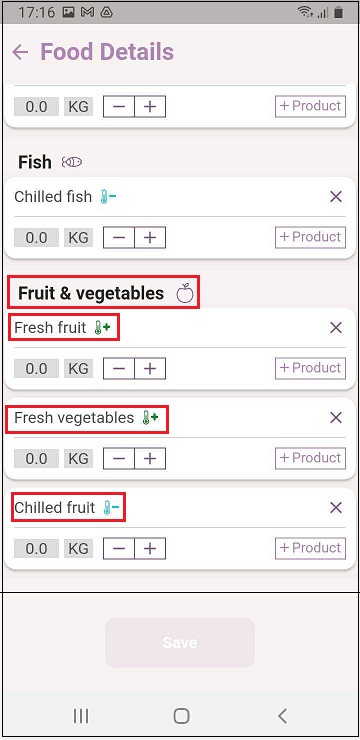Select the Fresh vegetables weight value field
Image resolution: width=360 pixels, height=740 pixels.
(x=36, y=458)
